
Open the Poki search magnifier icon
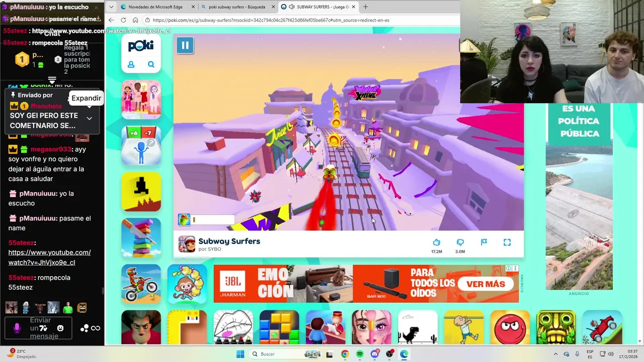(151, 64)
